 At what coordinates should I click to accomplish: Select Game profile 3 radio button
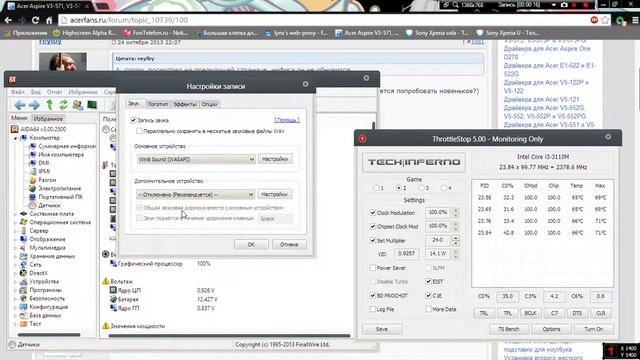point(421,188)
